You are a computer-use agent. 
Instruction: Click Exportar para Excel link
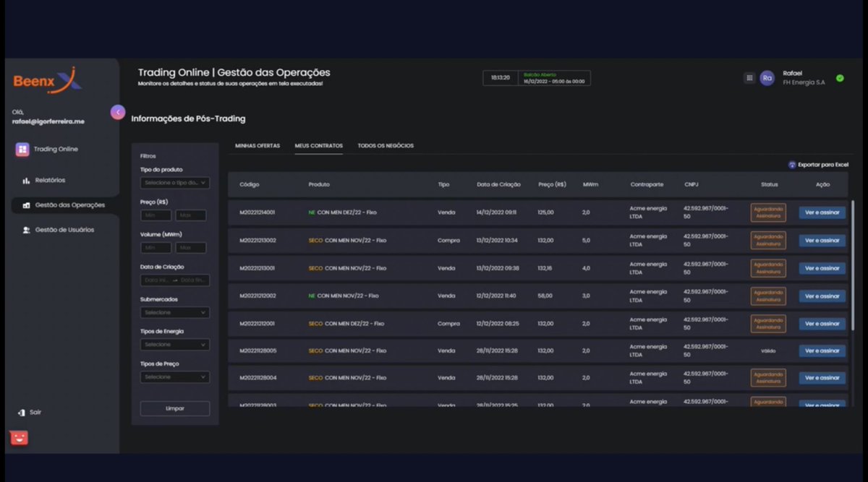click(x=823, y=165)
